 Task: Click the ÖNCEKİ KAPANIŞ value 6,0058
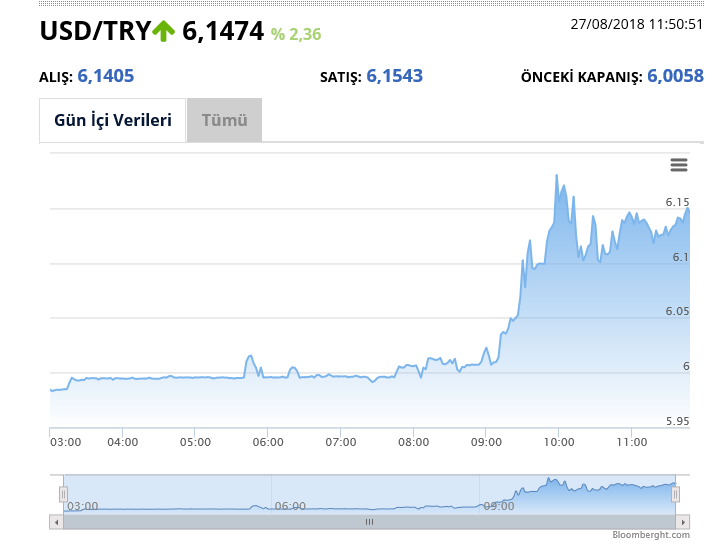pos(675,76)
